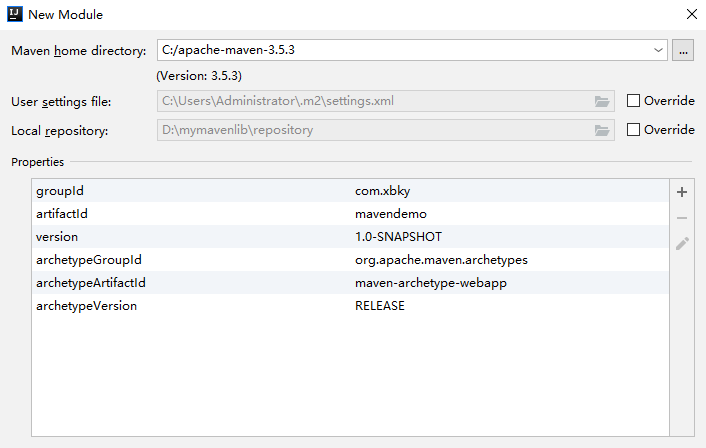Click the Local repository path field
This screenshot has width=706, height=448.
pyautogui.click(x=370, y=130)
